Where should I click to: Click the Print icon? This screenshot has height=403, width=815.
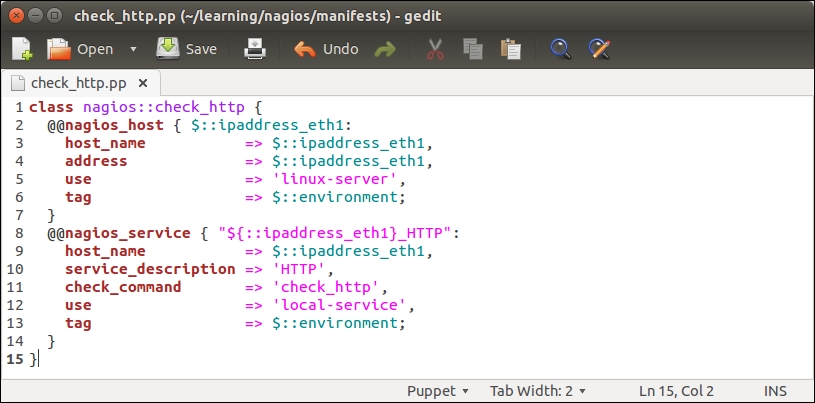(255, 49)
